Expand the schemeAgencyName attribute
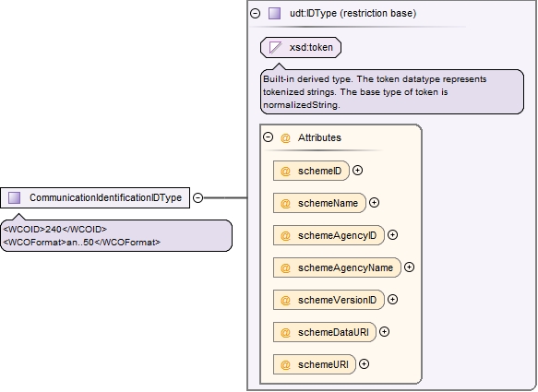 click(x=409, y=267)
